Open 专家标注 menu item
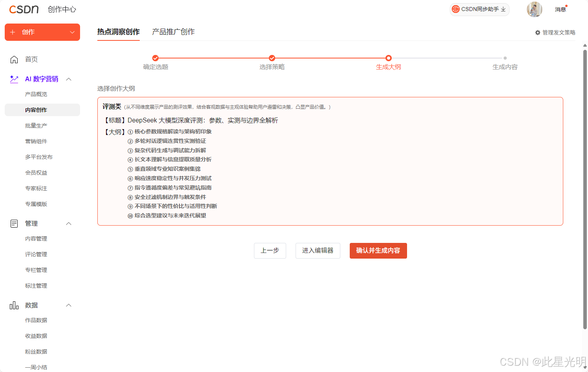Viewport: 588px width, 372px height. click(36, 188)
